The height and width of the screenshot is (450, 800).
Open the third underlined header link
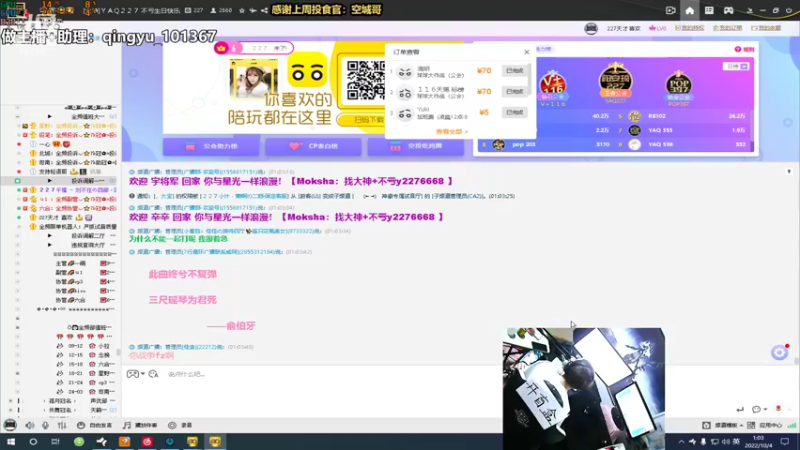point(766,28)
